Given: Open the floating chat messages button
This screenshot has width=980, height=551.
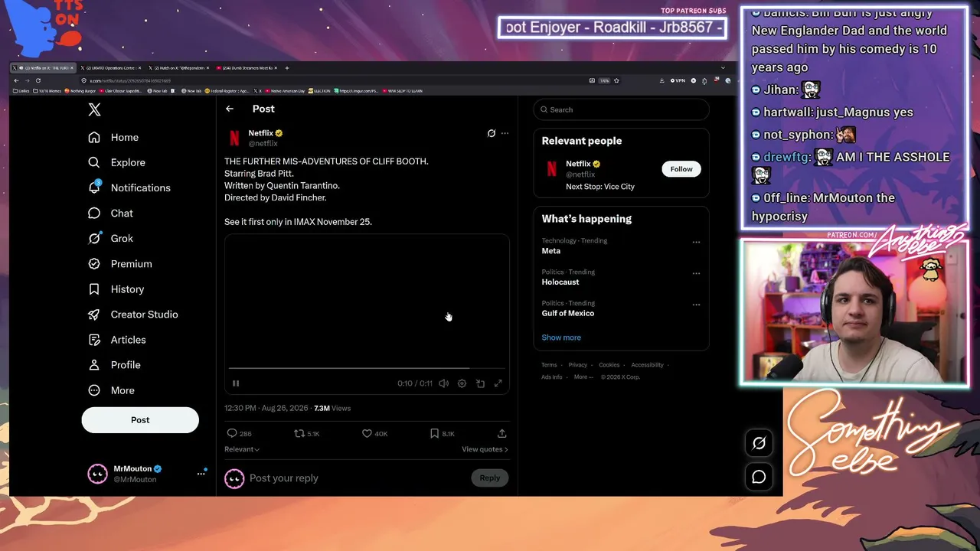Looking at the screenshot, I should [759, 477].
